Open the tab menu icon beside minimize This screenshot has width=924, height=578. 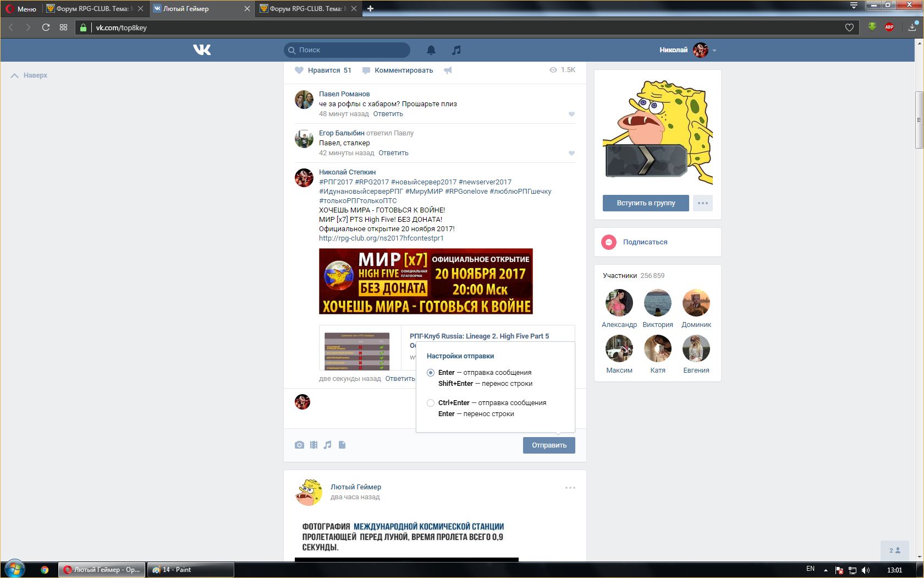[x=854, y=6]
